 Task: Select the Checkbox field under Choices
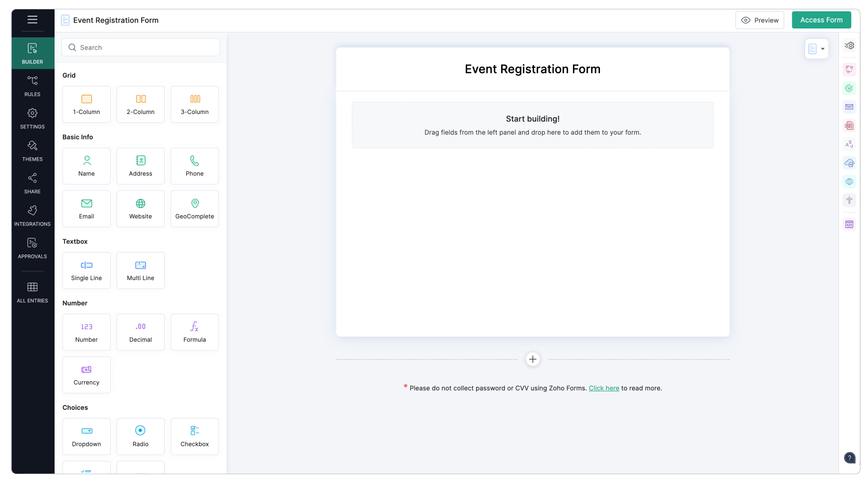pos(194,436)
